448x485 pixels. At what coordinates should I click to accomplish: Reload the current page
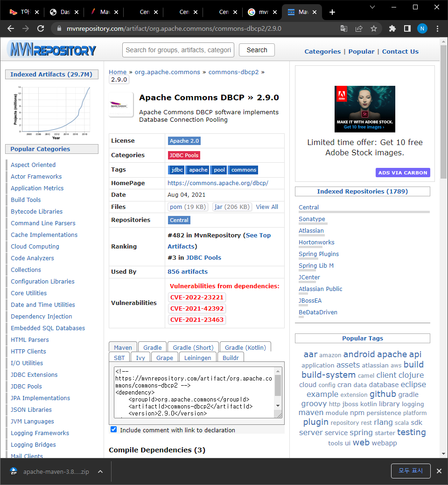[41, 29]
